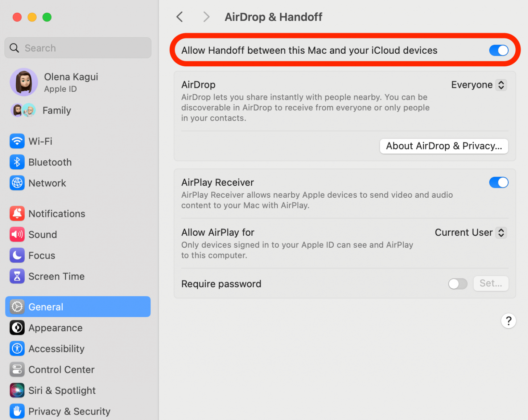The image size is (528, 420).
Task: Open Wi-Fi settings from the sidebar
Action: (x=40, y=141)
